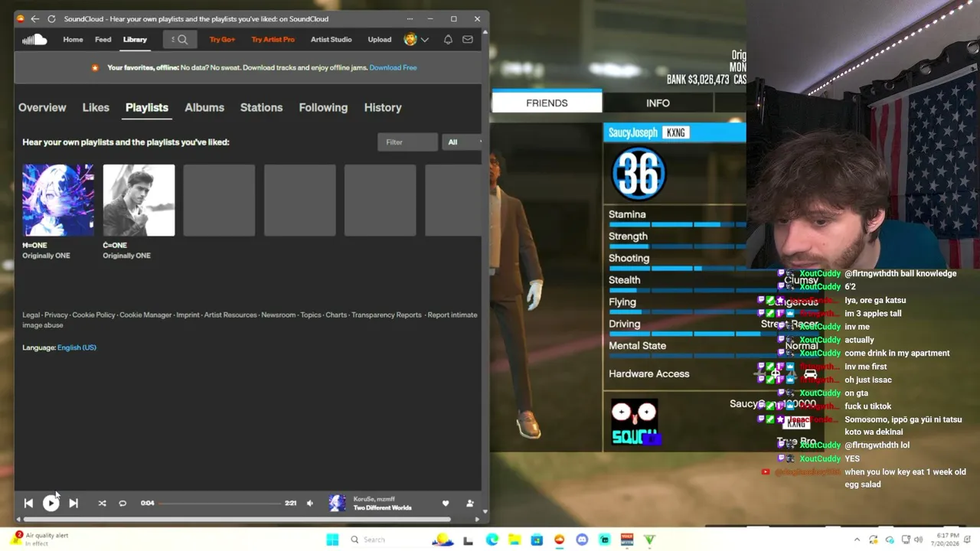Click the H=ONE playlist title
The height and width of the screenshot is (551, 980).
tap(34, 246)
